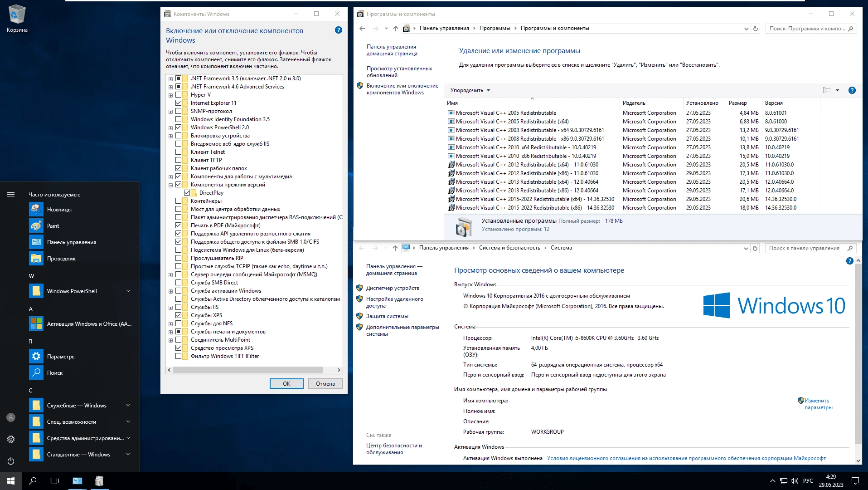Image resolution: width=868 pixels, height=490 pixels.
Task: Sort programs by Имя column header
Action: 532,103
